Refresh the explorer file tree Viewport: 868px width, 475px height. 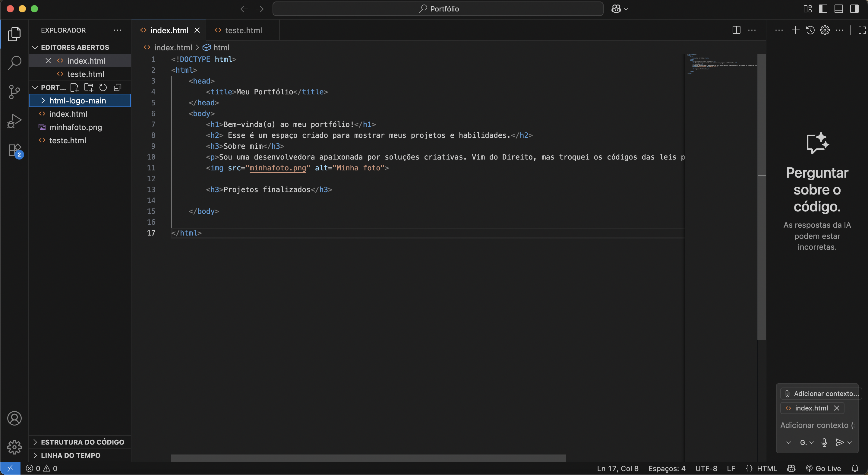pyautogui.click(x=103, y=88)
